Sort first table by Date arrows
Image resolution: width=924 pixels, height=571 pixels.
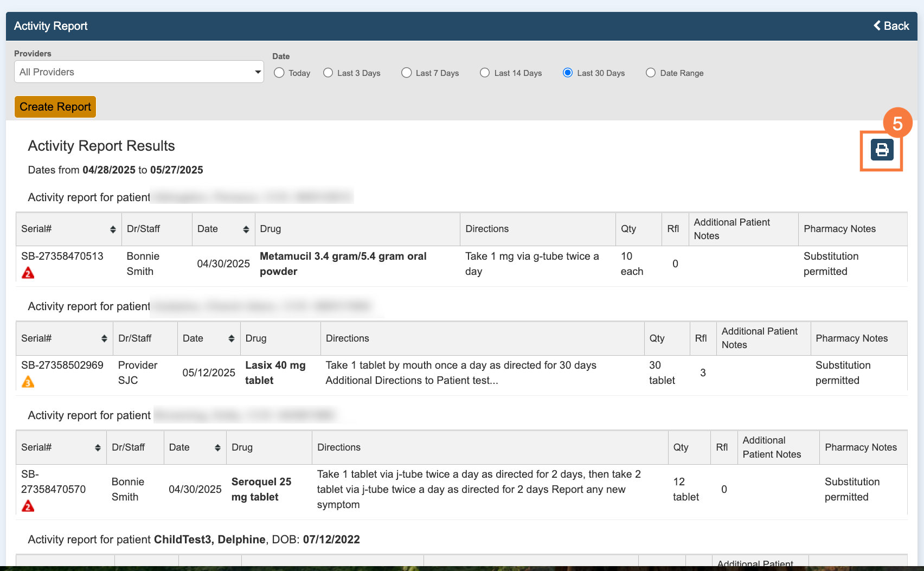pos(246,229)
